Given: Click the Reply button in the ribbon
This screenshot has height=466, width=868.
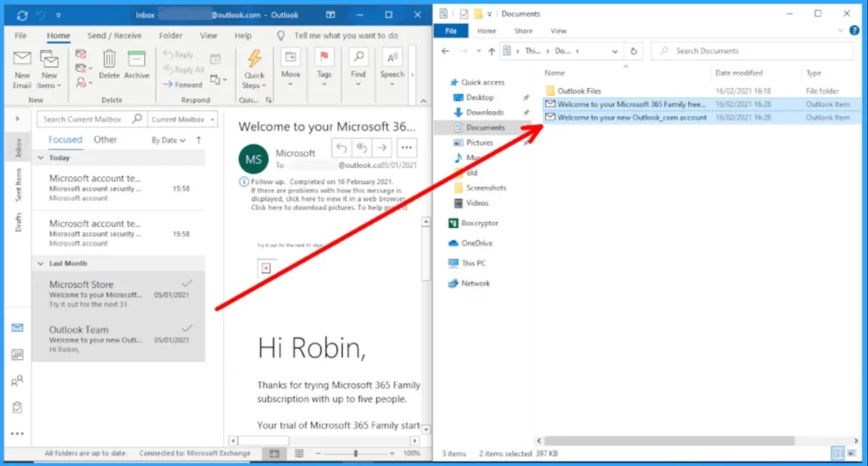Looking at the screenshot, I should point(178,55).
